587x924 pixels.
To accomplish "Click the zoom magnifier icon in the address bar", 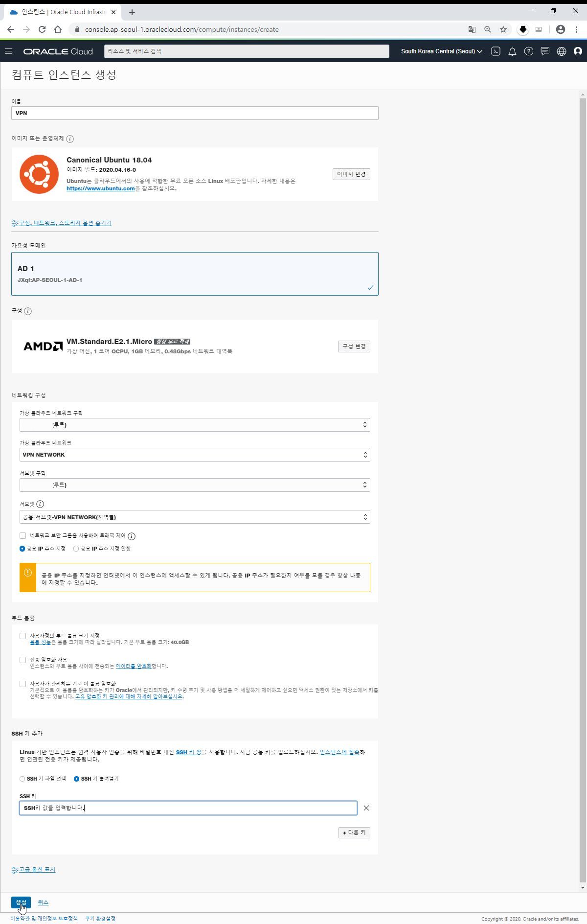I will 488,29.
